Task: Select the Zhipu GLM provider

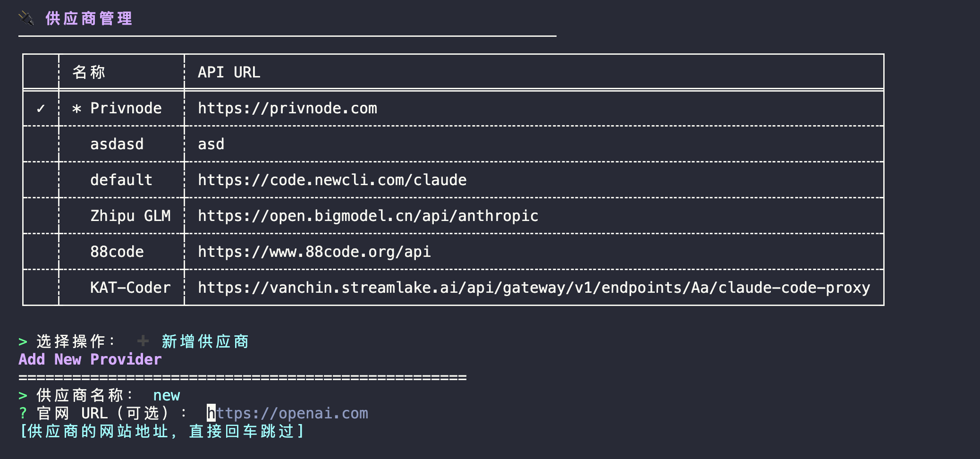Action: coord(130,216)
